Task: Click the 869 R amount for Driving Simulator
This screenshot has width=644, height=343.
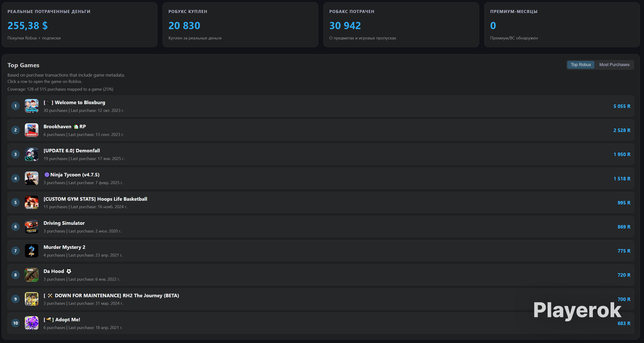Action: pos(624,227)
